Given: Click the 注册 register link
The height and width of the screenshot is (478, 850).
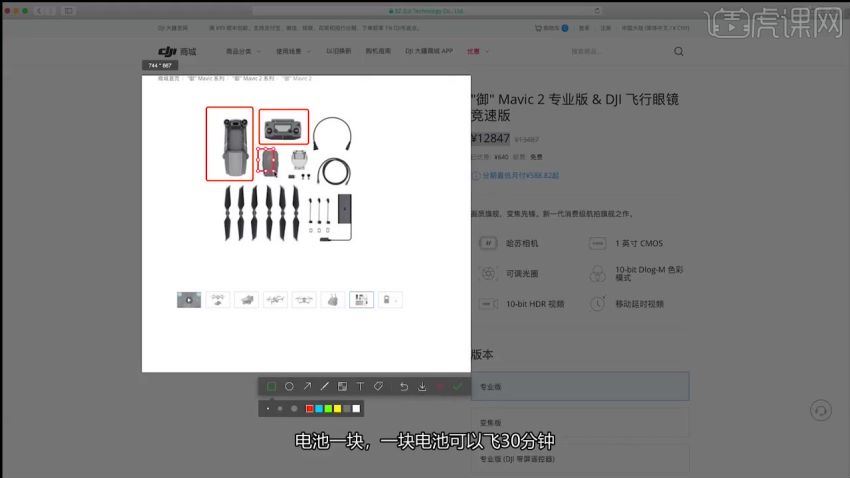Looking at the screenshot, I should 606,28.
